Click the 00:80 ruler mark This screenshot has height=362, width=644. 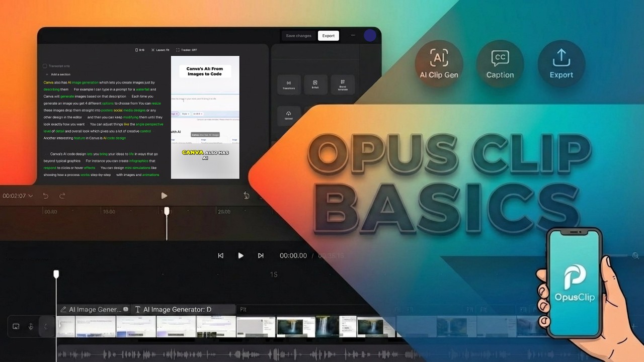point(50,212)
